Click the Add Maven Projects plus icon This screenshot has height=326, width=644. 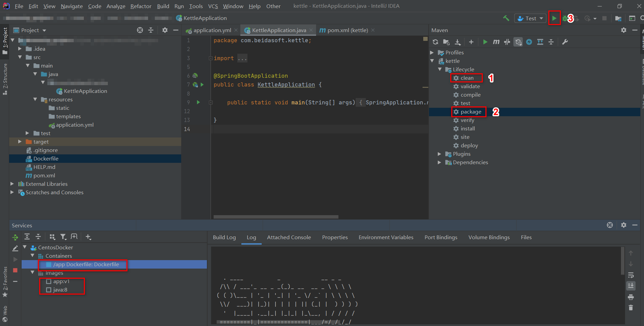coord(471,42)
